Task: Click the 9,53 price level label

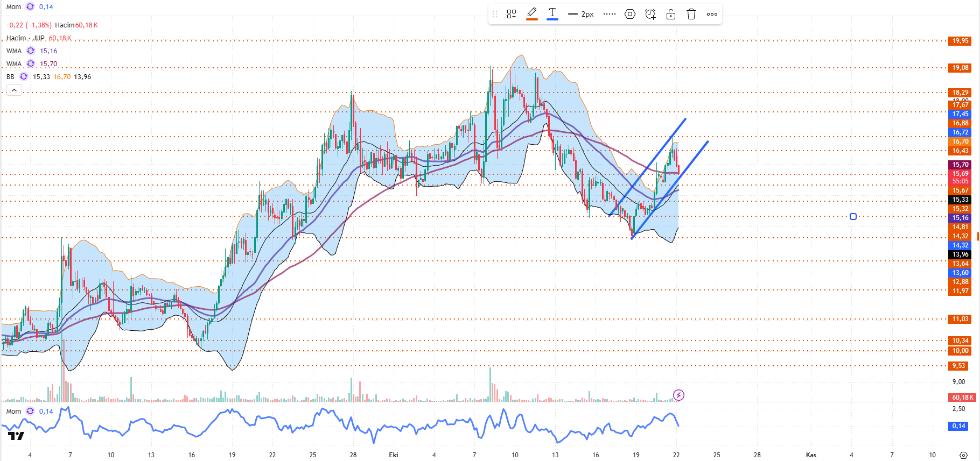Action: click(x=958, y=366)
